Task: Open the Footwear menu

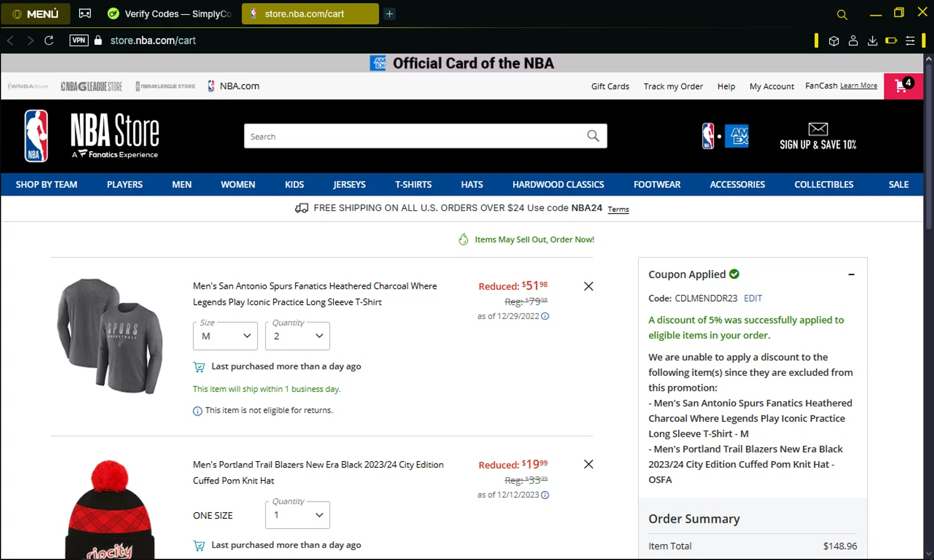Action: pos(657,185)
